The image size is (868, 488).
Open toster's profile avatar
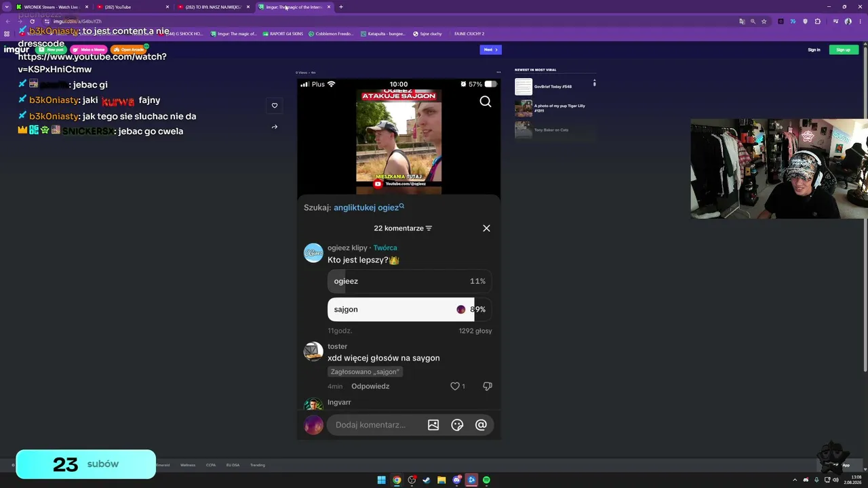click(x=313, y=351)
